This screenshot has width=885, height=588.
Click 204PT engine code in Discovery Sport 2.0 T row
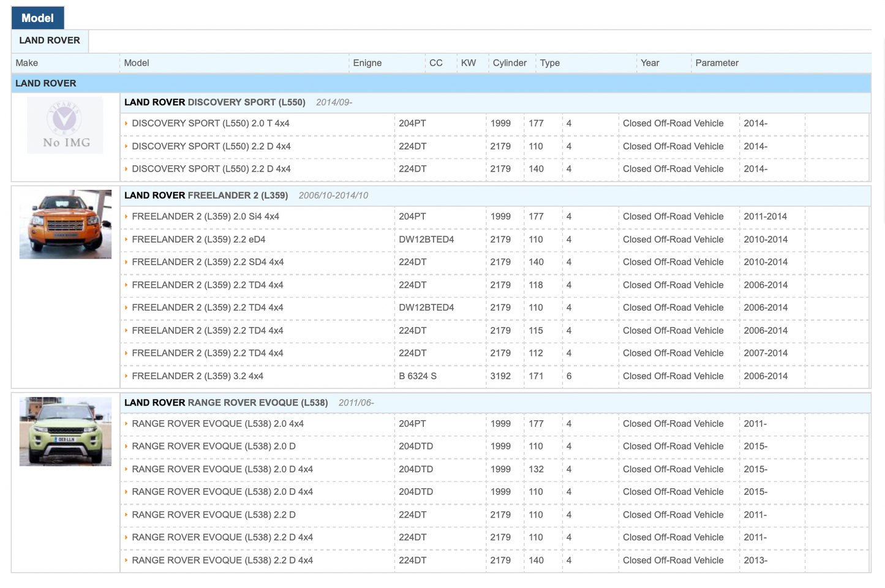[x=412, y=123]
